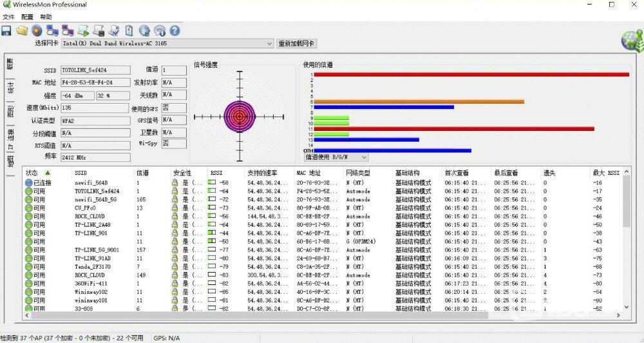The image size is (644, 343).
Task: Click the blue question mark help icon
Action: [x=175, y=30]
